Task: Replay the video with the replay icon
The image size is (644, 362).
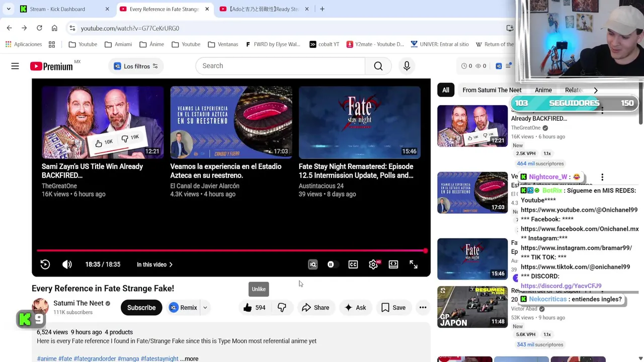Action: coord(45,264)
